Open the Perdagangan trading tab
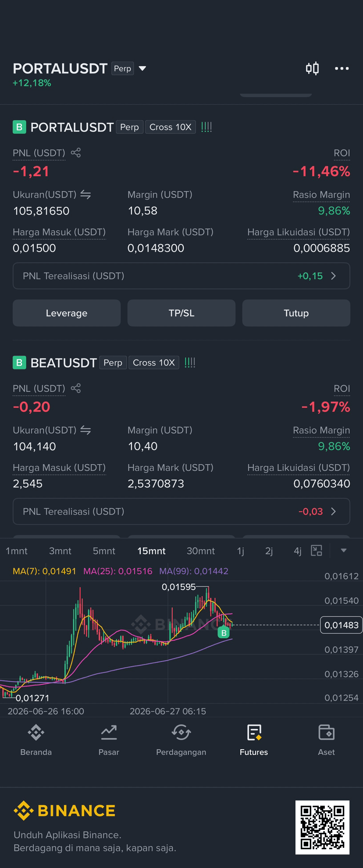The image size is (363, 868). 181,740
